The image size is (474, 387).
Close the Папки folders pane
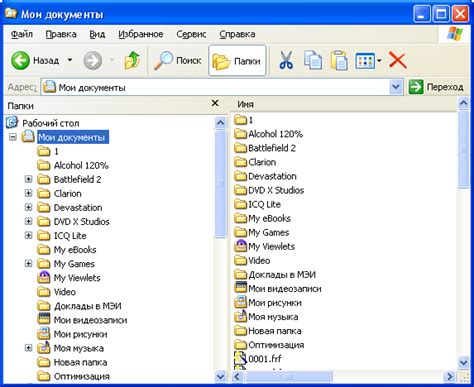(x=215, y=103)
